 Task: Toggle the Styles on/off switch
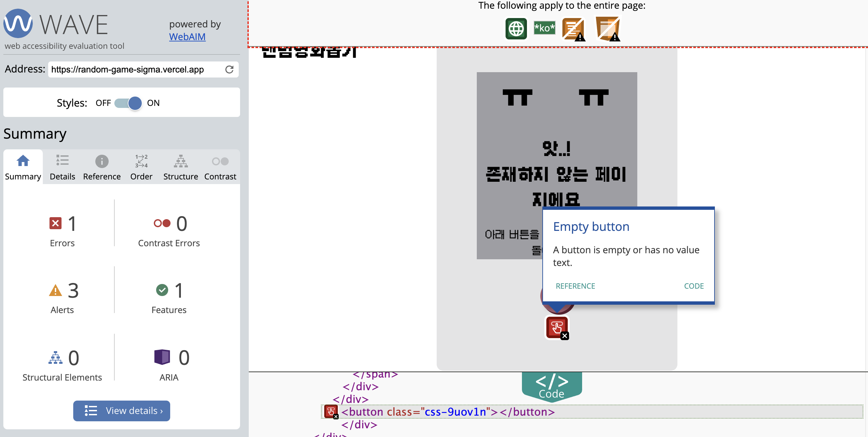[x=128, y=103]
